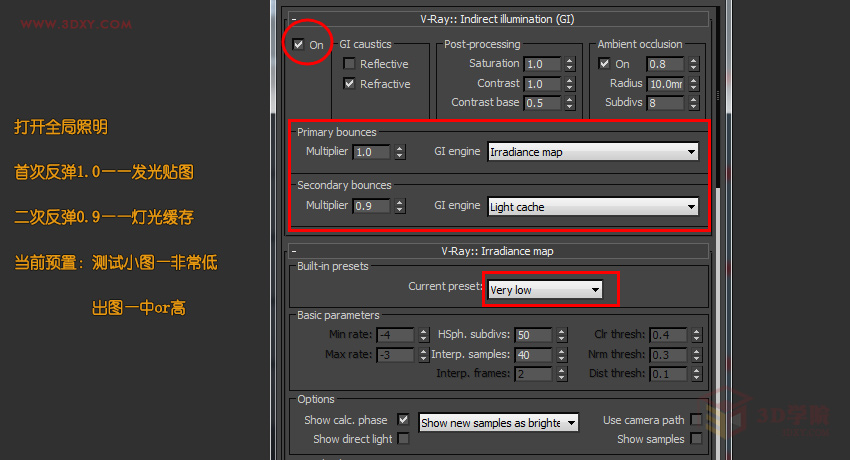Viewport: 850px width, 460px height.
Task: Enable Use camera path checkbox
Action: click(696, 419)
